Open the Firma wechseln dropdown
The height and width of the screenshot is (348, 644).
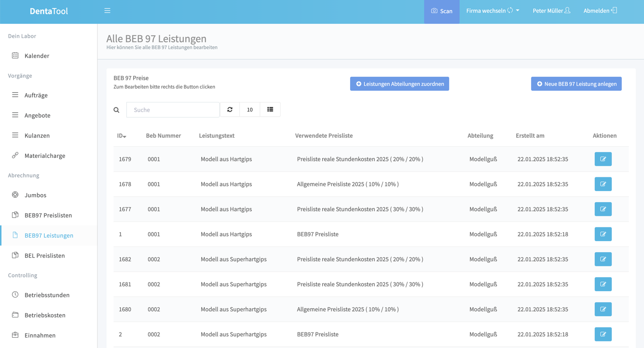pyautogui.click(x=492, y=11)
